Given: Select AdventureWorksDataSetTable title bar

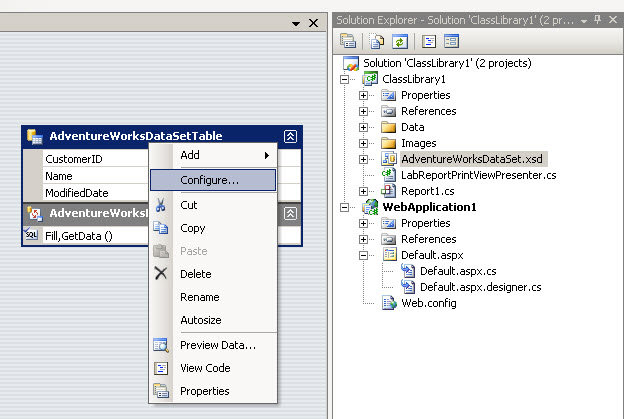Looking at the screenshot, I should coord(162,136).
